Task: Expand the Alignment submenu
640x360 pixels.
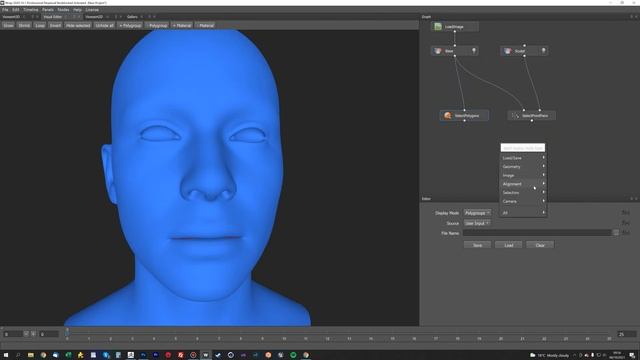Action: tap(523, 184)
